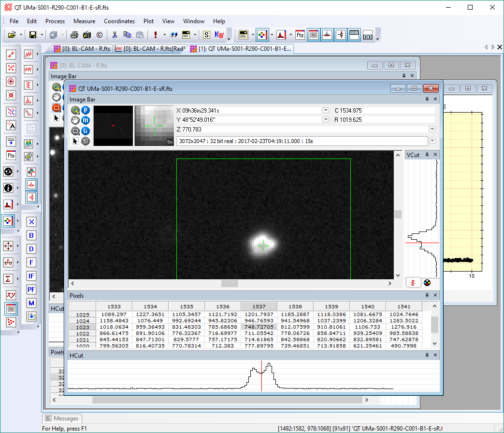
Task: Expand the X coordinate format dropdown
Action: point(326,110)
